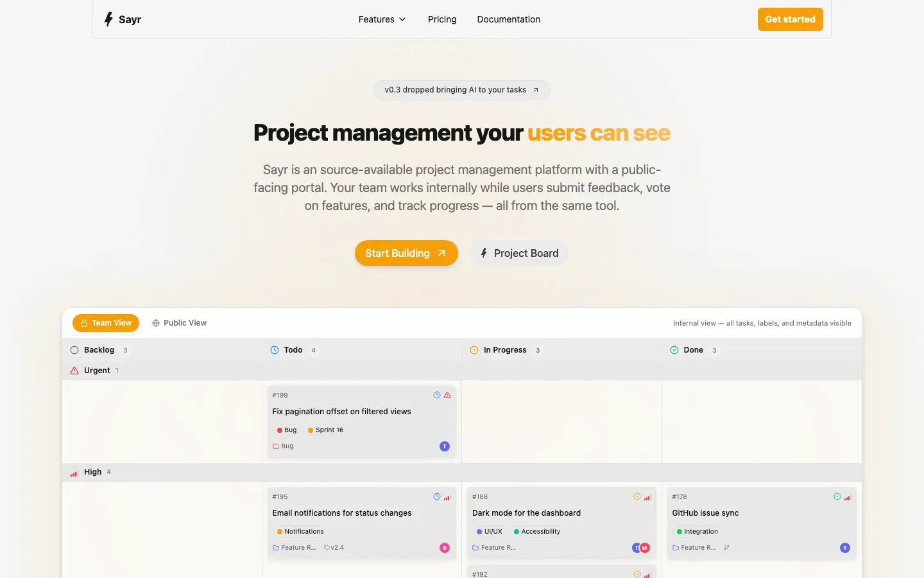Switch to the Public View tab
The width and height of the screenshot is (924, 578).
pos(179,323)
